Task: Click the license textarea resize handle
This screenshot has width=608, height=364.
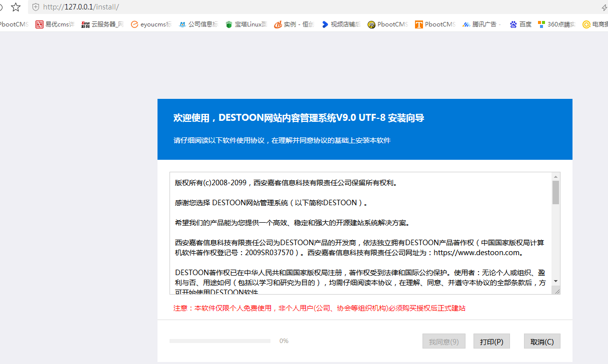Action: [x=556, y=291]
